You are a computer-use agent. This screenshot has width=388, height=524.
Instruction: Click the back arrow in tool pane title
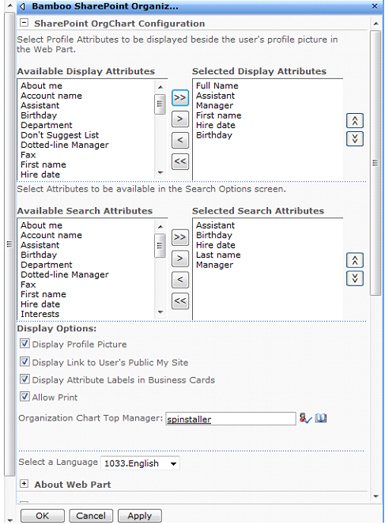[x=23, y=6]
